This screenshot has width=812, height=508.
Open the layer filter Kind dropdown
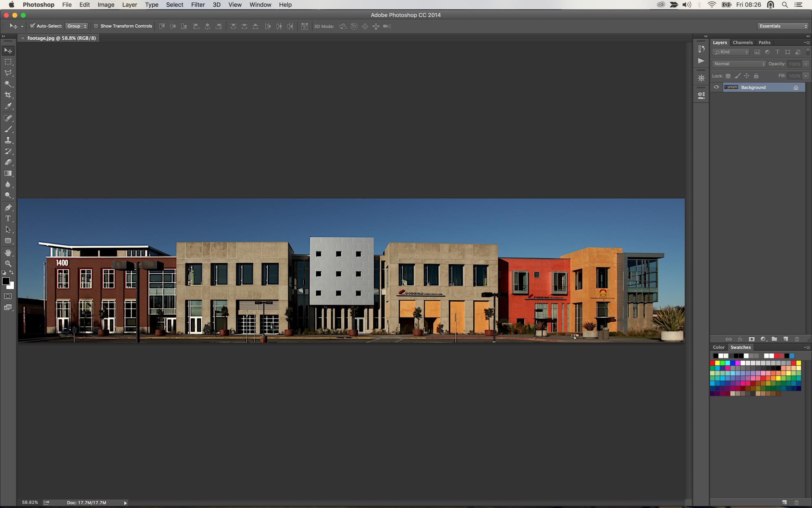731,52
